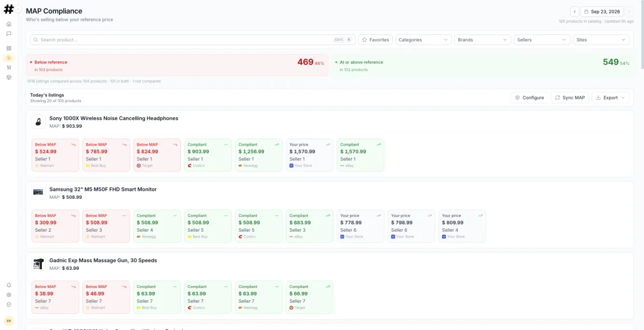The height and width of the screenshot is (330, 644).
Task: Select the $903.99 Costco listing card
Action: [208, 155]
